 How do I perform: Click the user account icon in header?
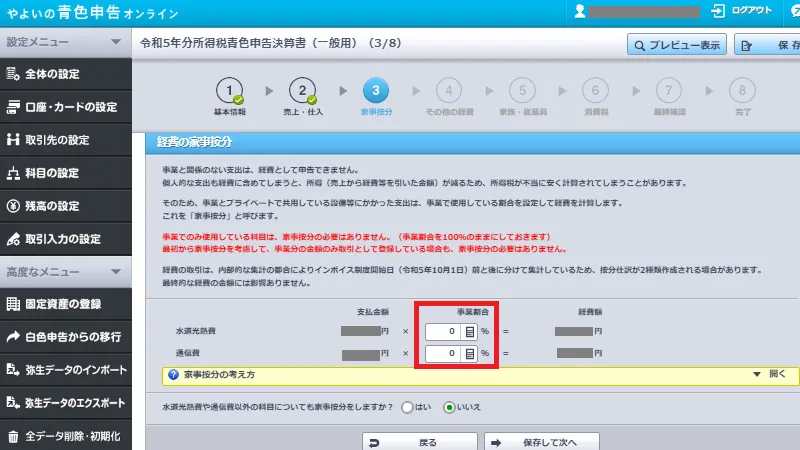tap(580, 11)
